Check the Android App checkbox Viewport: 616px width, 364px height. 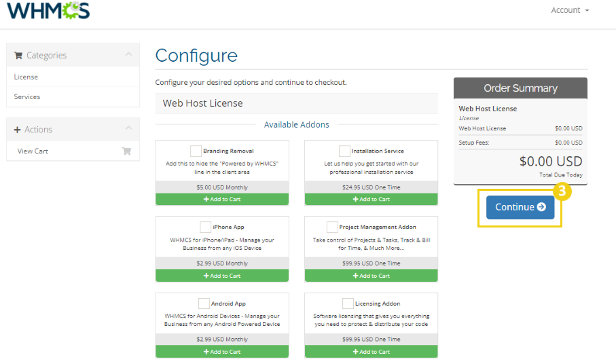204,304
